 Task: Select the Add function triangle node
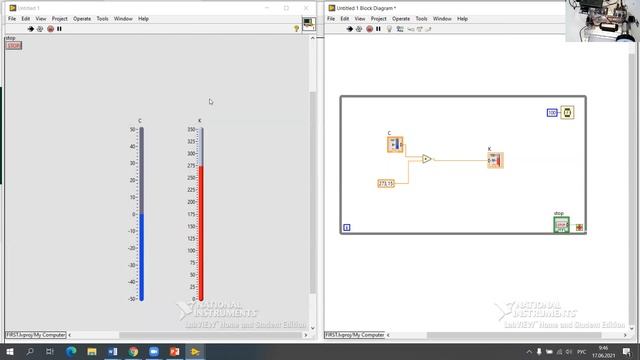(x=427, y=159)
